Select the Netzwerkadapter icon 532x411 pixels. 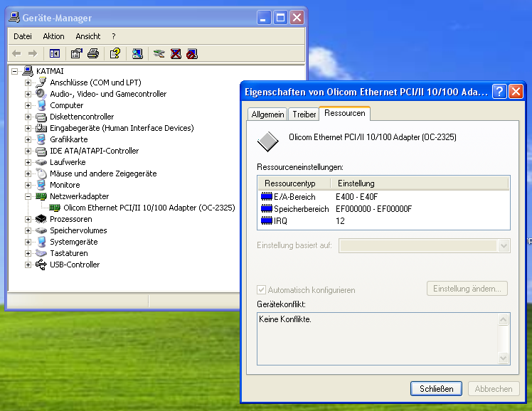point(41,196)
